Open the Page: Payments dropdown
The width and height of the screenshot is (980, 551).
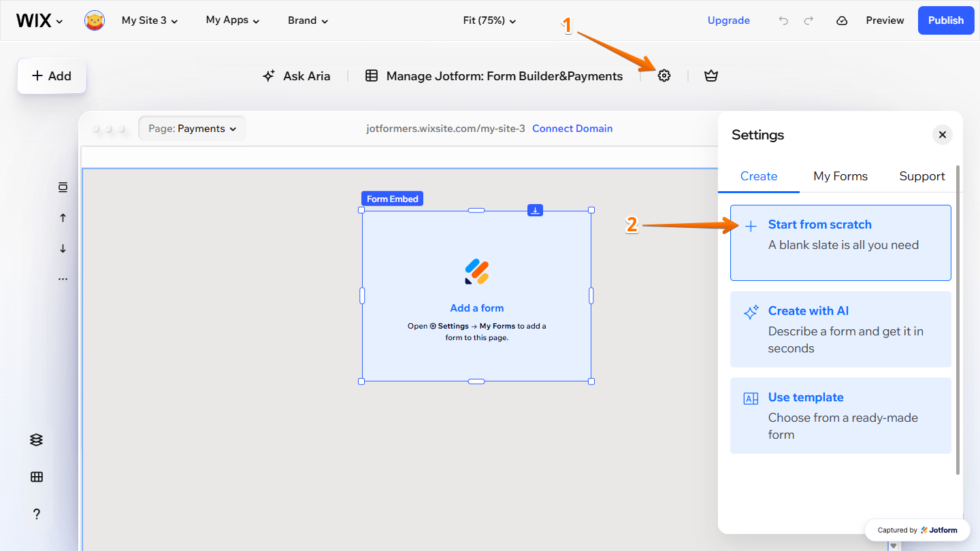pos(192,129)
